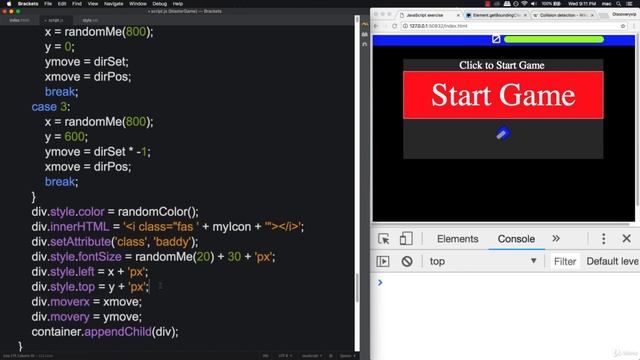The height and width of the screenshot is (360, 640).
Task: Switch to the style.css editor tab
Action: (x=90, y=20)
